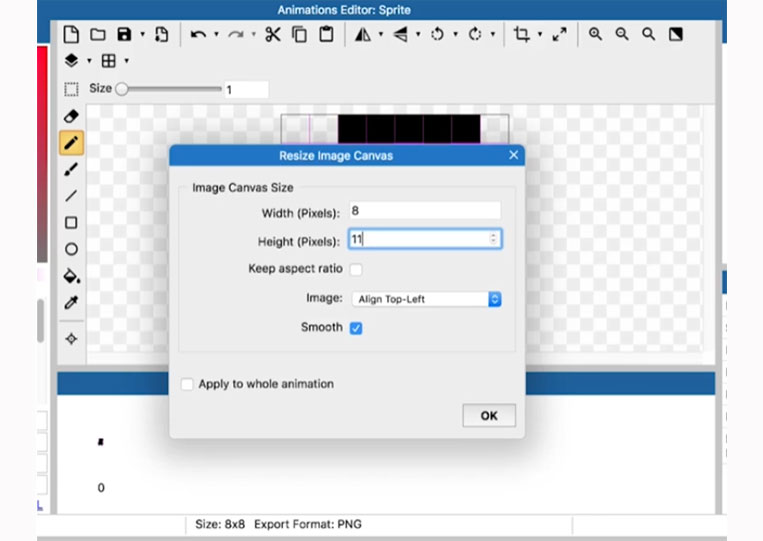Save the sprite with the floppy disk icon

pyautogui.click(x=125, y=35)
